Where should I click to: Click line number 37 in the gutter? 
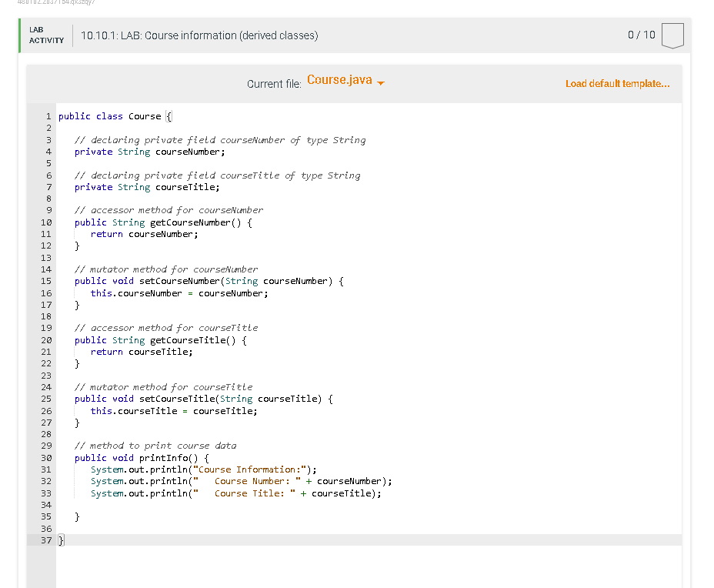pyautogui.click(x=45, y=540)
